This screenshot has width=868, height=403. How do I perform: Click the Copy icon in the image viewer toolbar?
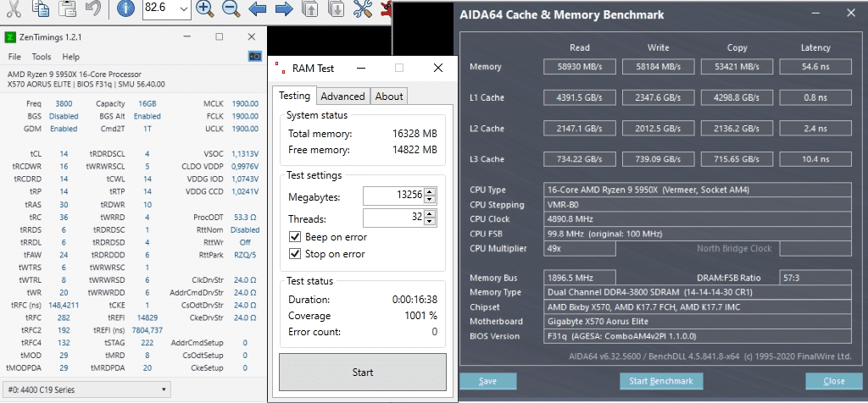tap(40, 8)
